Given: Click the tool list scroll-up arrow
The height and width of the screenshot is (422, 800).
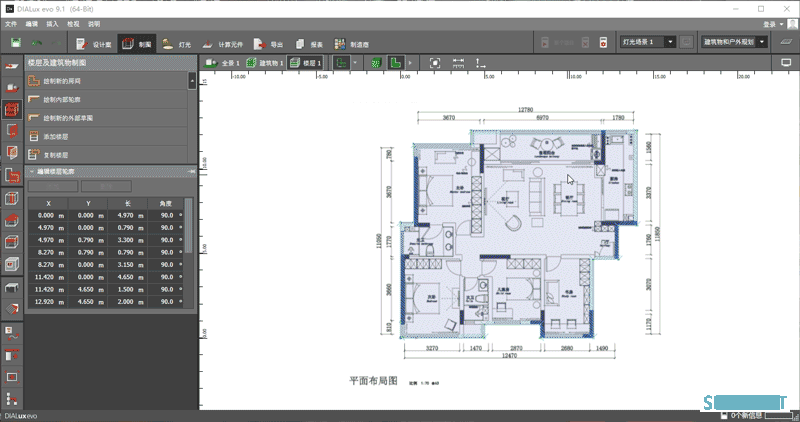Looking at the screenshot, I should point(192,81).
